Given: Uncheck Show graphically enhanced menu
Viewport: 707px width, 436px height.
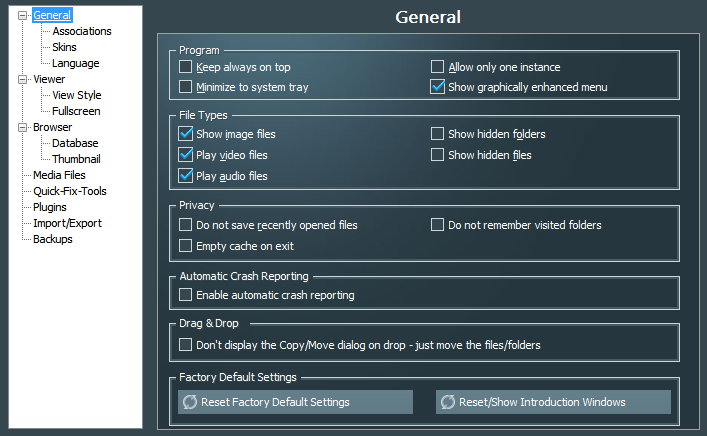Looking at the screenshot, I should point(437,87).
